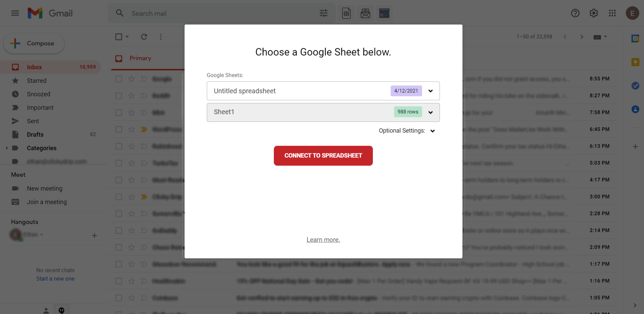Viewport: 644px width, 314px height.
Task: Expand the Categories label
Action: [x=6, y=148]
